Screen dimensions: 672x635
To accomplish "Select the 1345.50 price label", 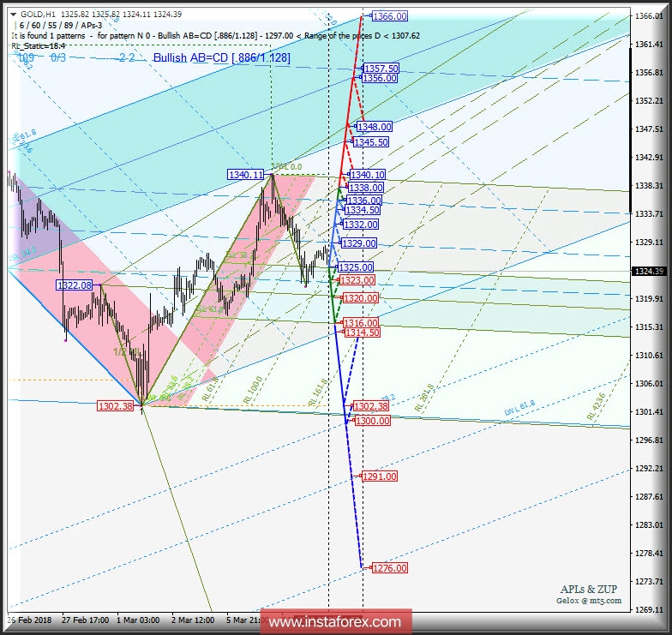I will [370, 142].
